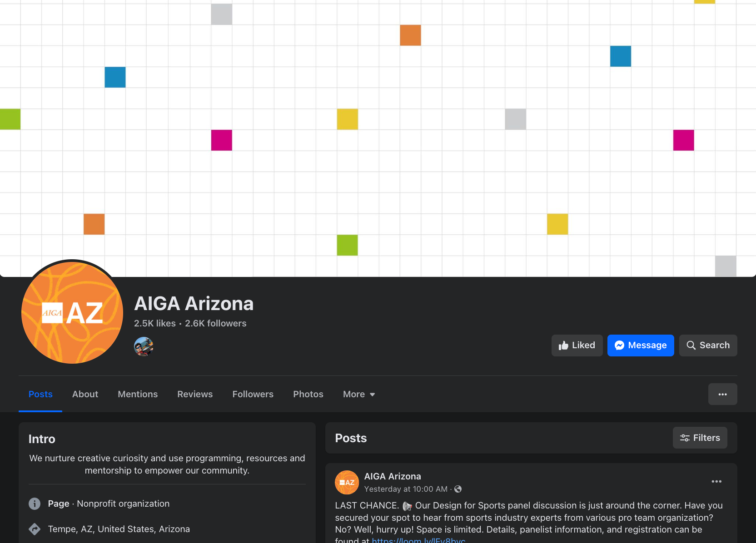This screenshot has height=543, width=756.
Task: Click the Nonprofit organization text
Action: tap(123, 504)
